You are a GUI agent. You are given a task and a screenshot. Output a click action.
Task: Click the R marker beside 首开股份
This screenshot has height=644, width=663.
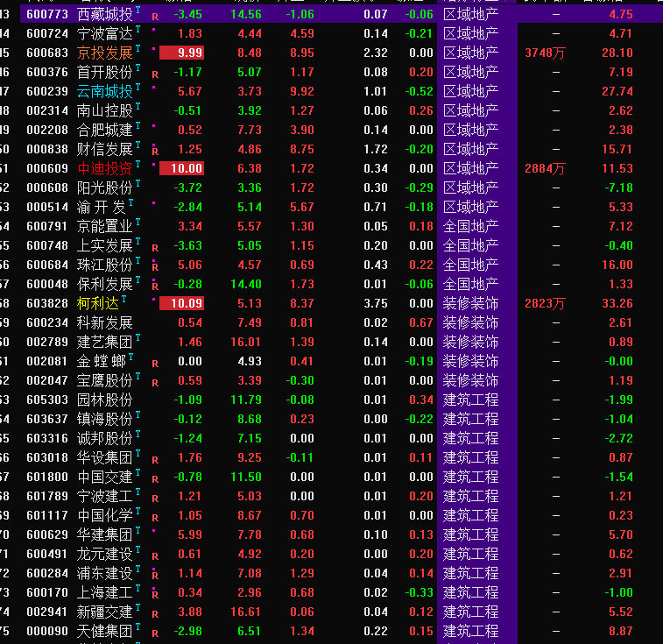(155, 74)
